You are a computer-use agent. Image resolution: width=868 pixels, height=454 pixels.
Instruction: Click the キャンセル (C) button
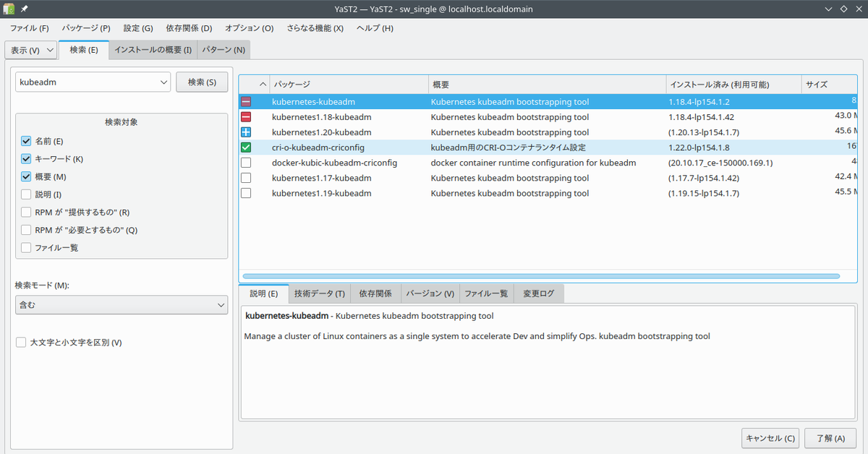[x=770, y=438]
